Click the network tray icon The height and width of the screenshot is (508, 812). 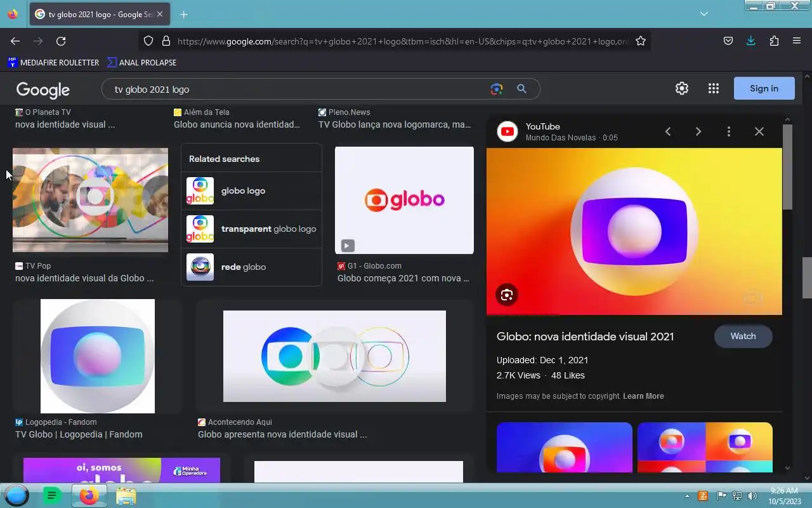[737, 496]
